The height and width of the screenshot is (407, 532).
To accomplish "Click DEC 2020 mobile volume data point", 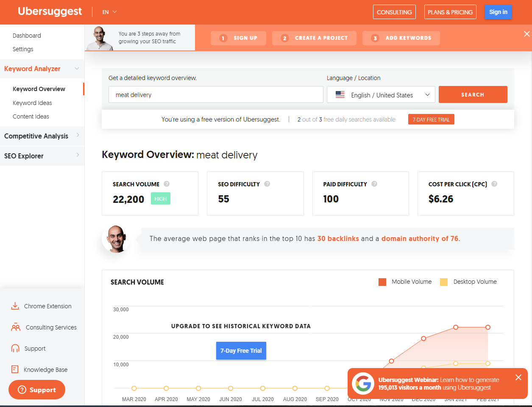I will pos(423,338).
